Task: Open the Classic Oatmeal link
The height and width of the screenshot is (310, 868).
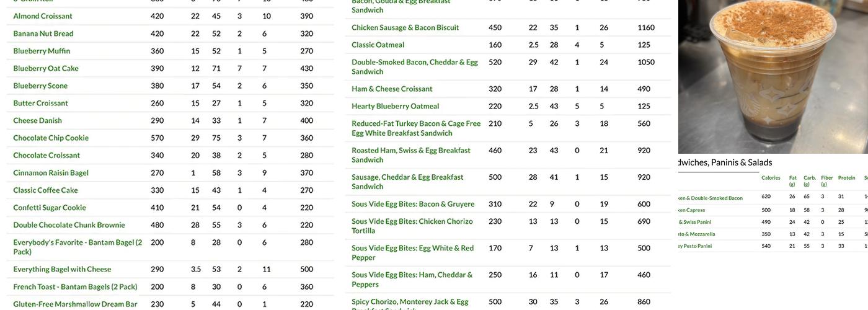Action: (x=378, y=45)
